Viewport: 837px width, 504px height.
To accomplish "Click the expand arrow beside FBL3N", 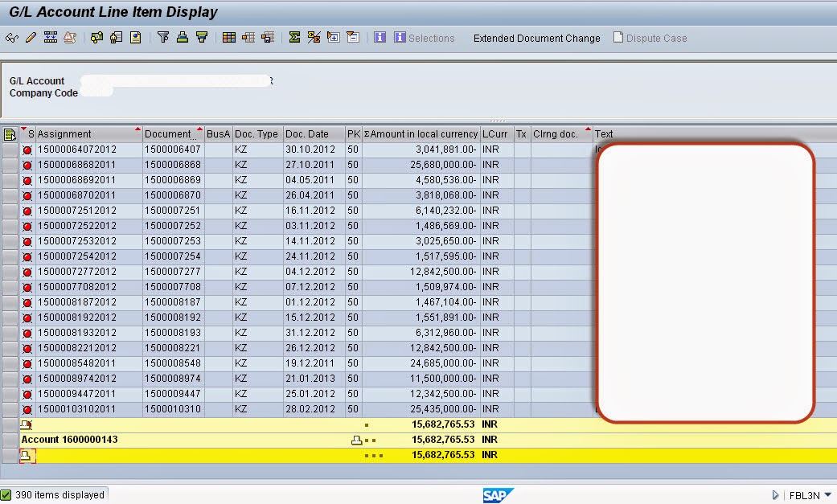I will 774,494.
